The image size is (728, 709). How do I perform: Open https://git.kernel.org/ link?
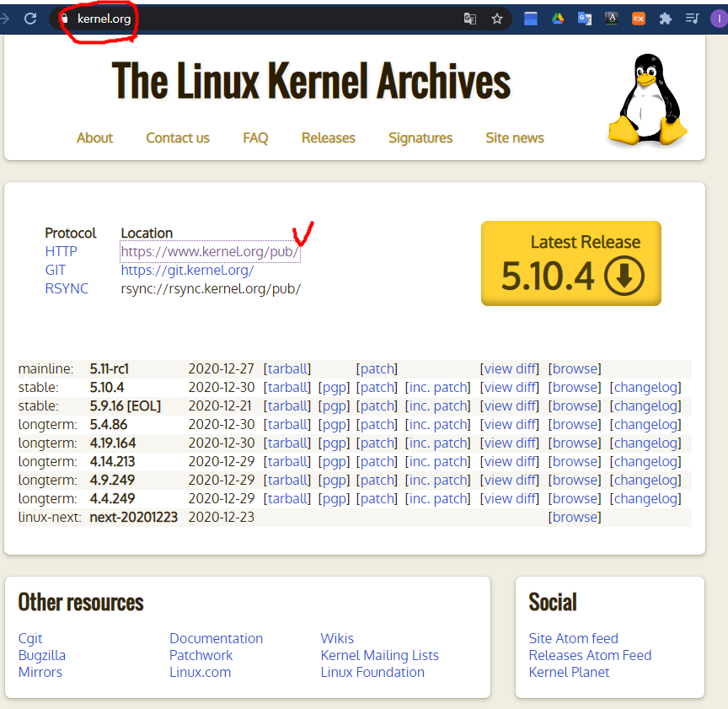pyautogui.click(x=188, y=270)
